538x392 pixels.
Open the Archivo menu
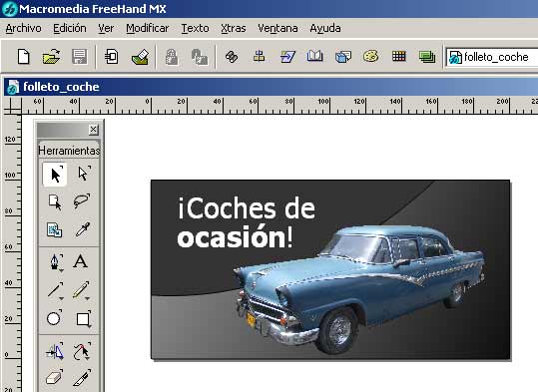[x=23, y=28]
